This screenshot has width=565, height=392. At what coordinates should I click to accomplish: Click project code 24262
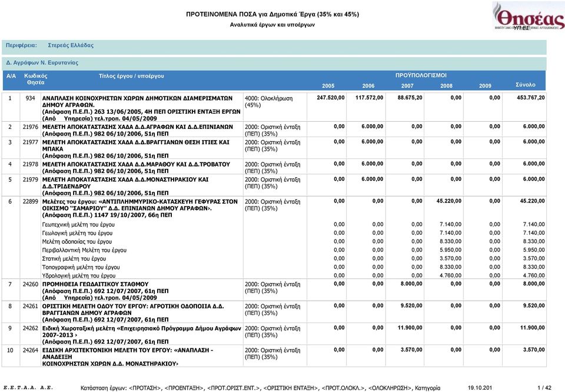(30, 328)
